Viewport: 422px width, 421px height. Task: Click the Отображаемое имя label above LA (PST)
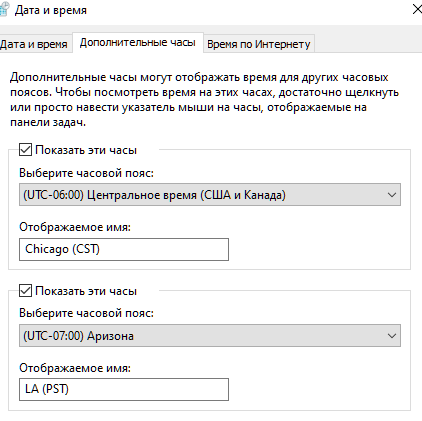click(75, 368)
